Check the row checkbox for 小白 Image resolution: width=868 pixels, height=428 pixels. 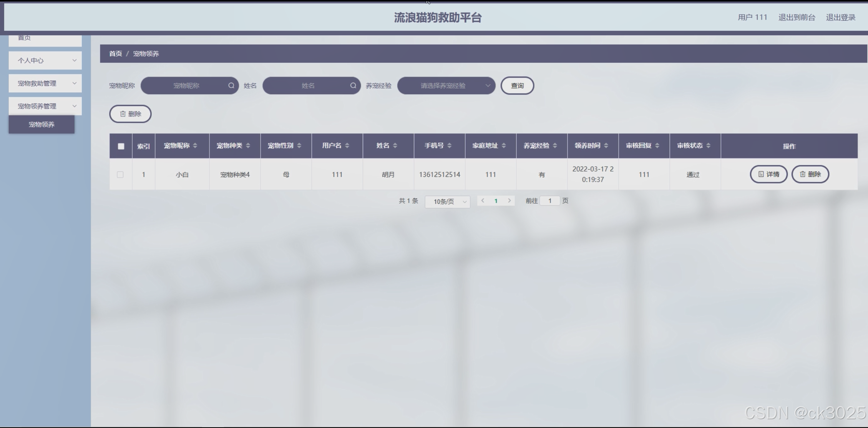[120, 175]
